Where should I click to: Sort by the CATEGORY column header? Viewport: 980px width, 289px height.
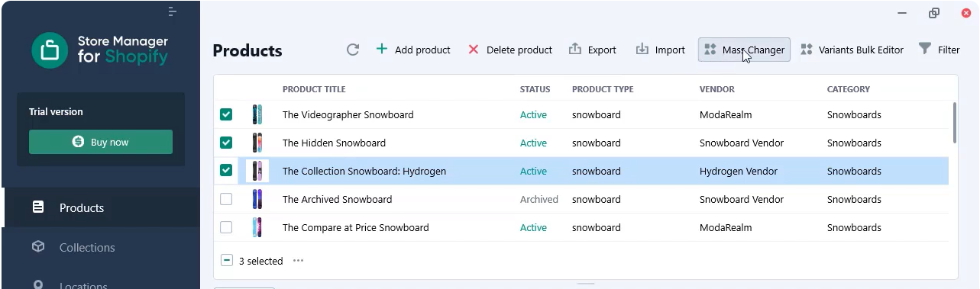tap(848, 89)
